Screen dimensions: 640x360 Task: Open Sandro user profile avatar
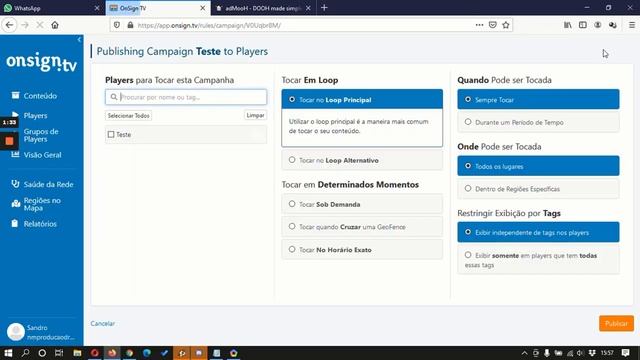coord(16,332)
